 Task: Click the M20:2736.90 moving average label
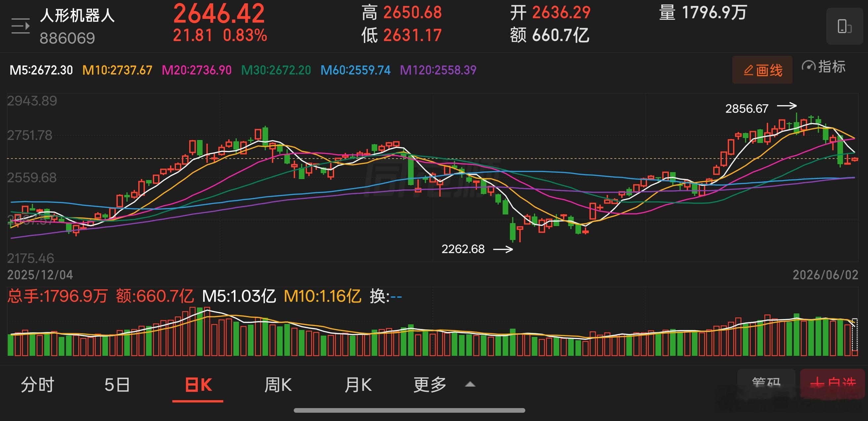point(197,70)
